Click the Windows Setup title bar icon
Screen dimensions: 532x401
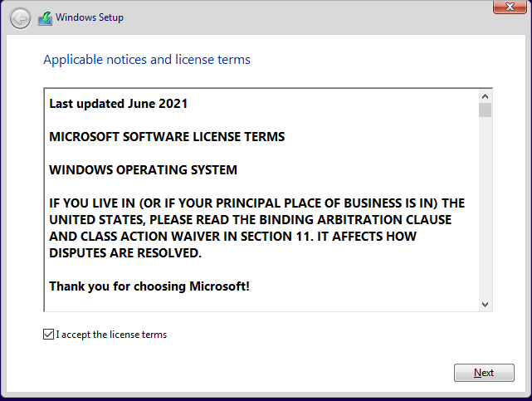click(x=45, y=17)
